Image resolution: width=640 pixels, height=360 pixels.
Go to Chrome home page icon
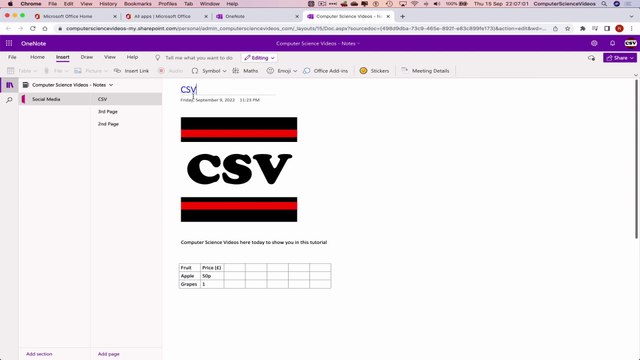pyautogui.click(x=45, y=29)
